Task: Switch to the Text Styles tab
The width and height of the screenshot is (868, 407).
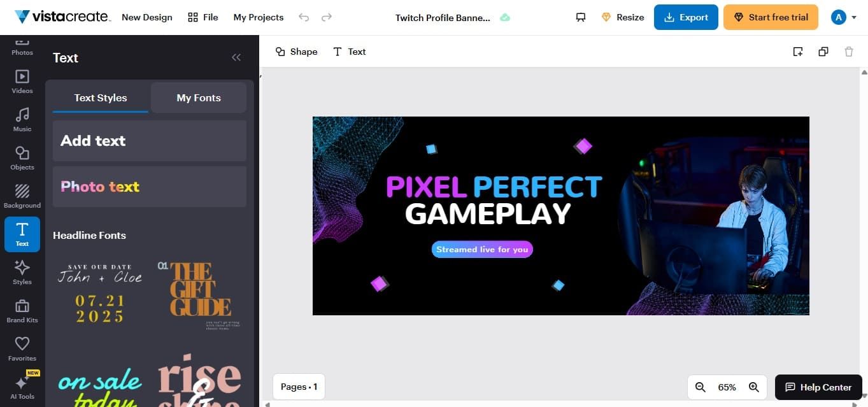Action: point(100,97)
